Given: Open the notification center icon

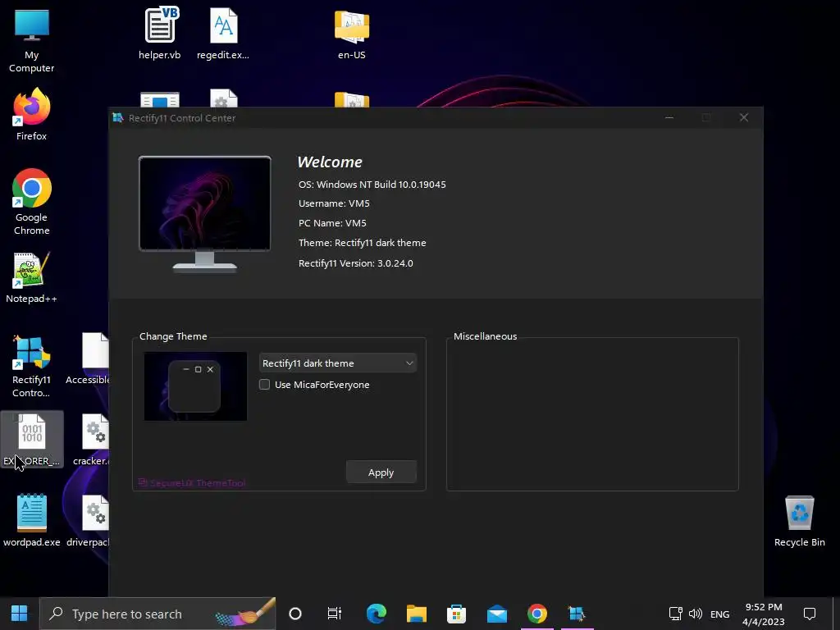Looking at the screenshot, I should coord(810,614).
